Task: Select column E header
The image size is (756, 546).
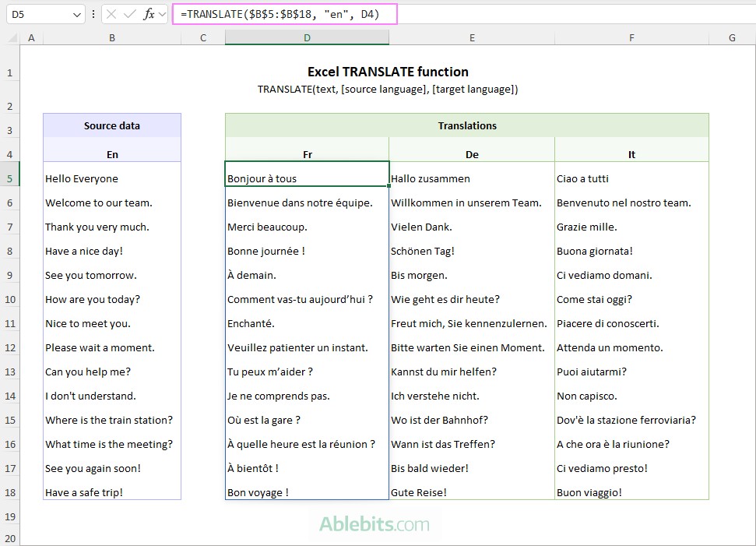Action: point(472,37)
